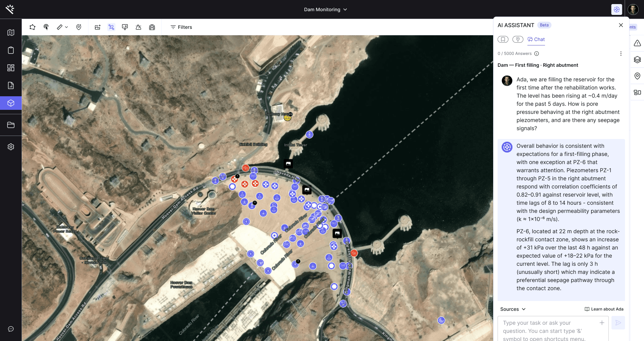The width and height of the screenshot is (644, 341).
Task: Open the layers panel icon
Action: pyautogui.click(x=637, y=60)
